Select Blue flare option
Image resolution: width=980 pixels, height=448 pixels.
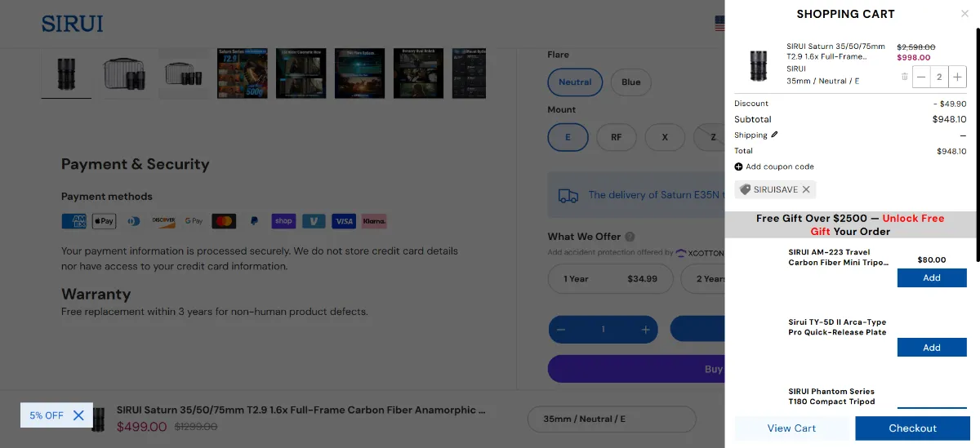pyautogui.click(x=631, y=82)
